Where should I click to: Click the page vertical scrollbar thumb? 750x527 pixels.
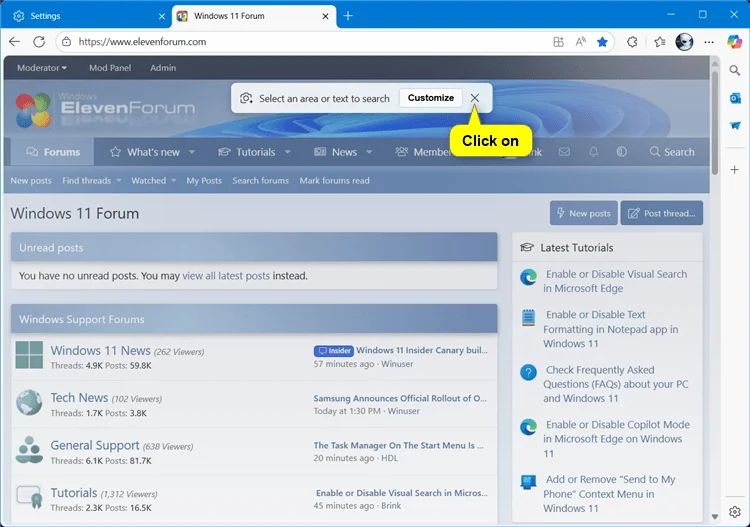pyautogui.click(x=715, y=122)
